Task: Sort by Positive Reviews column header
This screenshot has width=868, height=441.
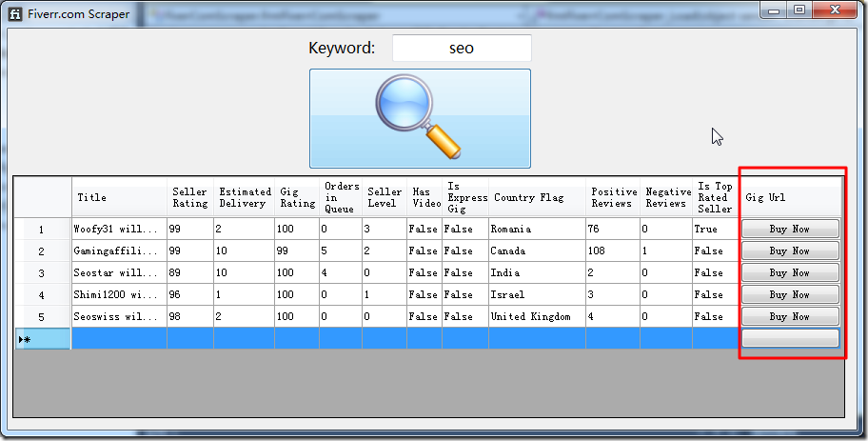Action: point(613,197)
